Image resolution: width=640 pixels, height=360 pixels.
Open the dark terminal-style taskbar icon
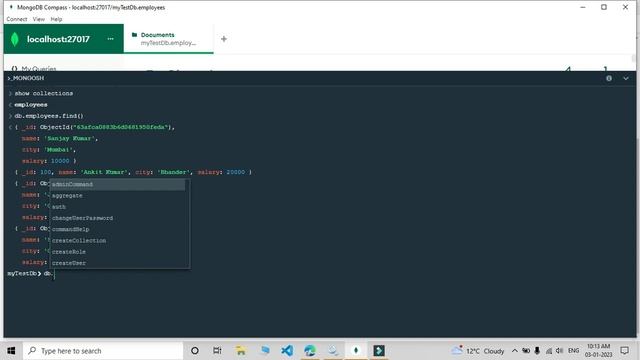pyautogui.click(x=379, y=351)
